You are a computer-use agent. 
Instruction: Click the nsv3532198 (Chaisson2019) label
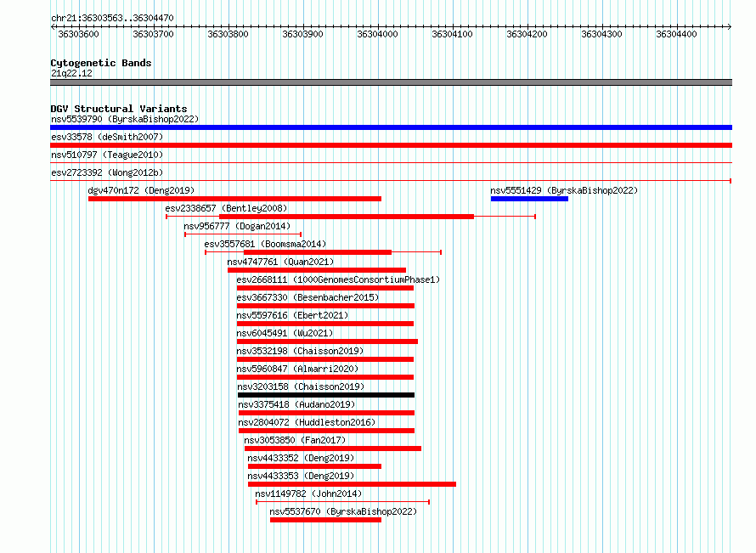click(x=300, y=351)
